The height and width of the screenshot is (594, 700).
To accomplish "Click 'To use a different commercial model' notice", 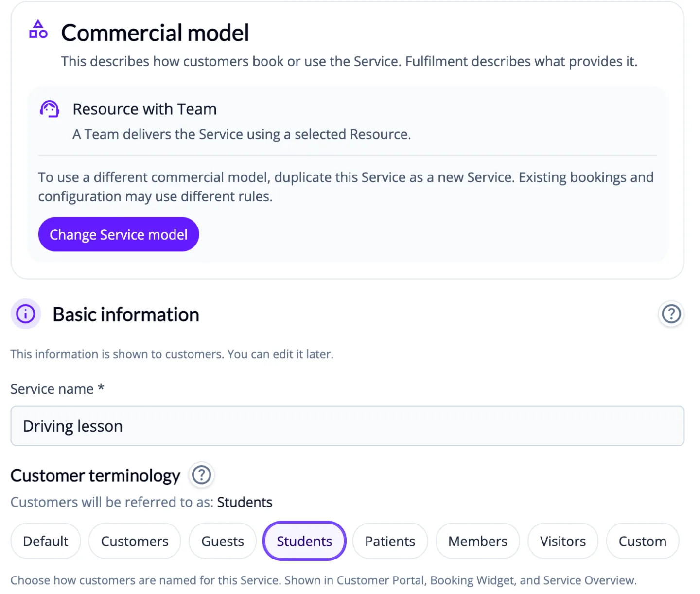I will 346,187.
